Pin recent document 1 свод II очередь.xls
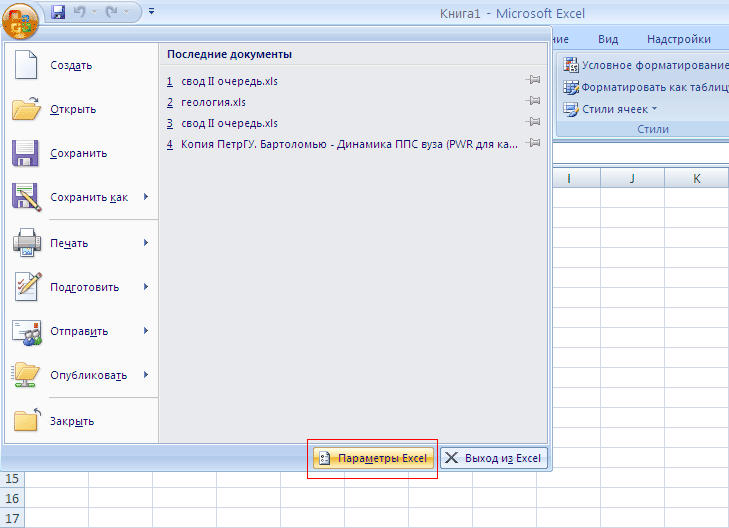The height and width of the screenshot is (528, 729). tap(533, 80)
